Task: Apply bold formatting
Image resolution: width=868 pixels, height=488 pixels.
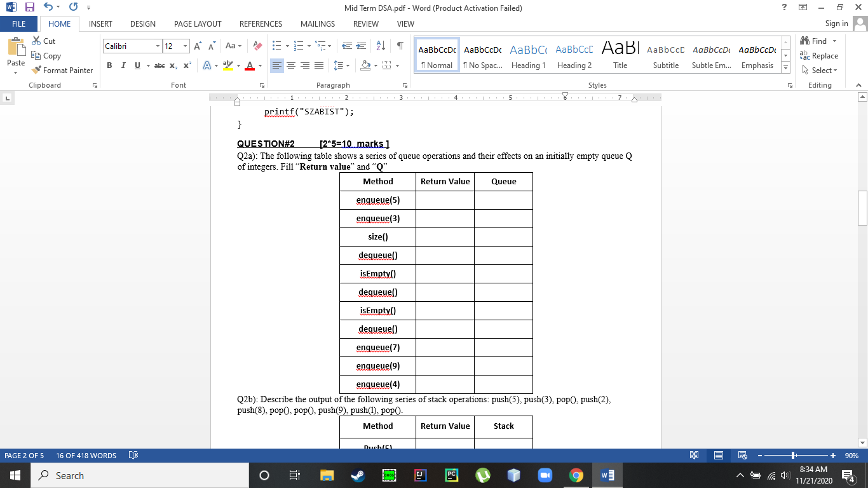Action: (109, 65)
